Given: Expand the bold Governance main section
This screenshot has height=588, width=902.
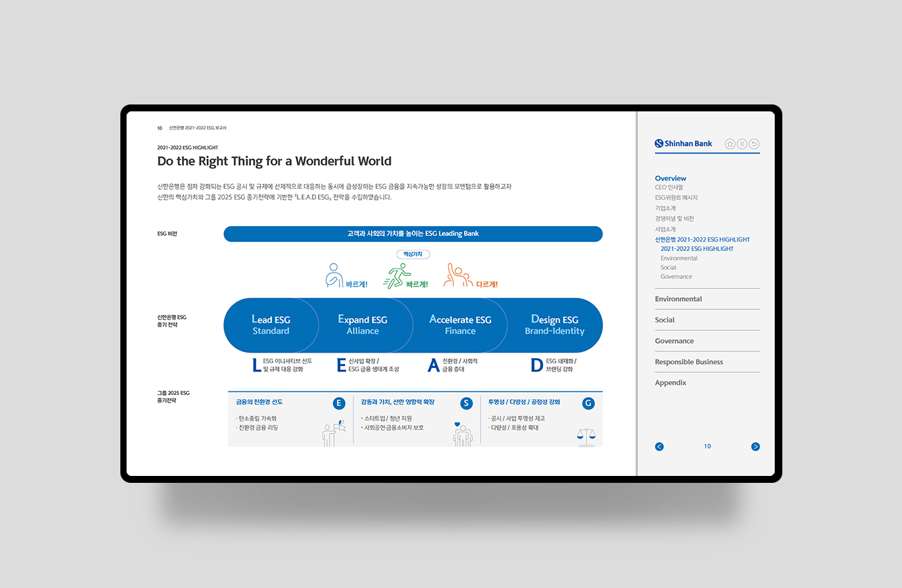Looking at the screenshot, I should coord(674,341).
